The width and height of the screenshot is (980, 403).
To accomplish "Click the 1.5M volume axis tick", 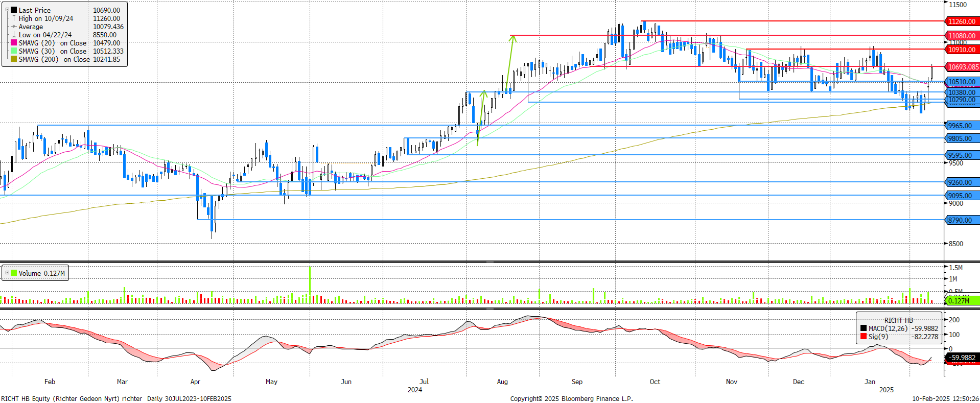I will [956, 268].
